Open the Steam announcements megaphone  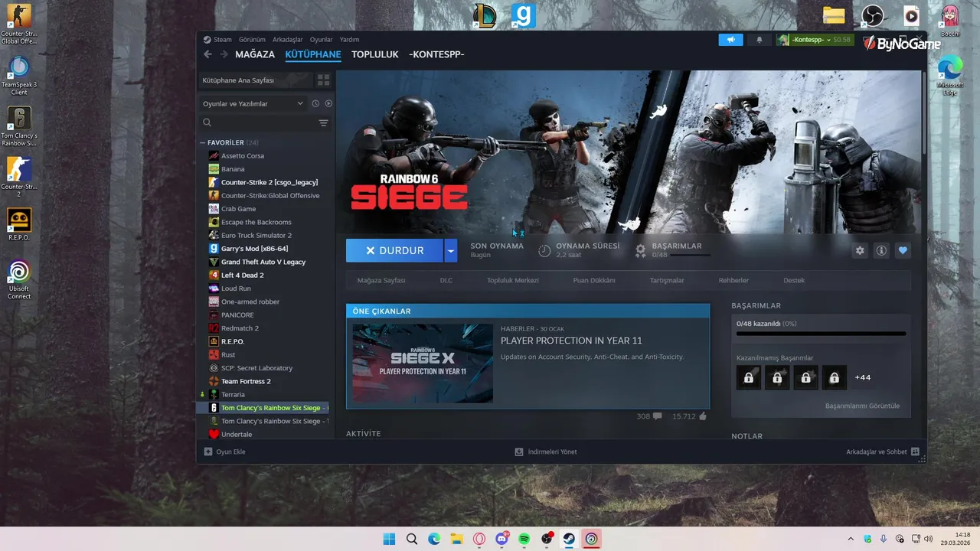(x=730, y=40)
